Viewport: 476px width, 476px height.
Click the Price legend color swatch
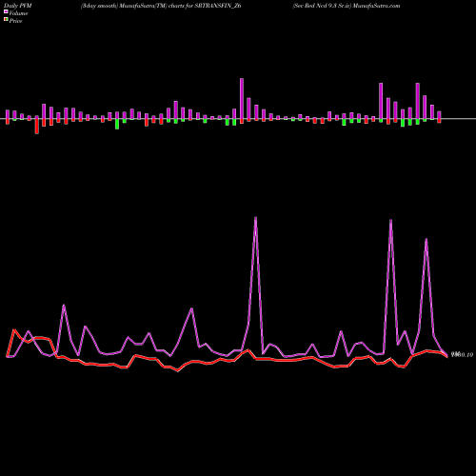(6, 19)
